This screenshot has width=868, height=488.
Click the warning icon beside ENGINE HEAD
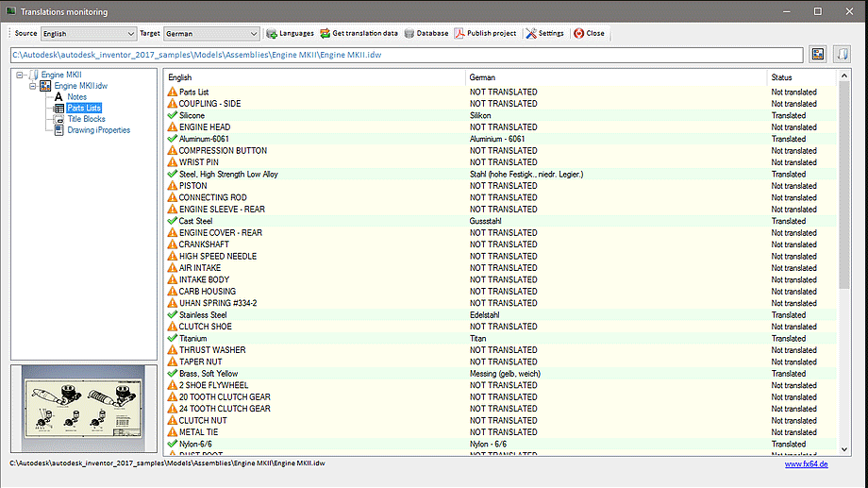click(x=173, y=126)
